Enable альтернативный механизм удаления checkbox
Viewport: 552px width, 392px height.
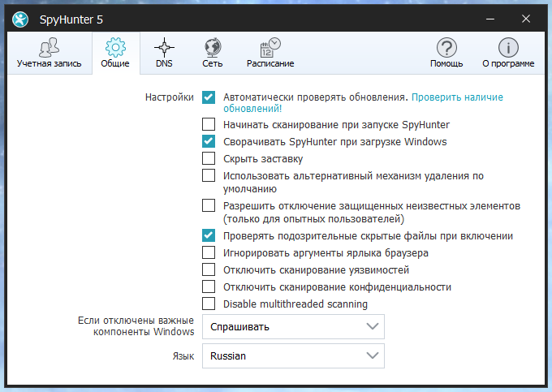(x=209, y=175)
